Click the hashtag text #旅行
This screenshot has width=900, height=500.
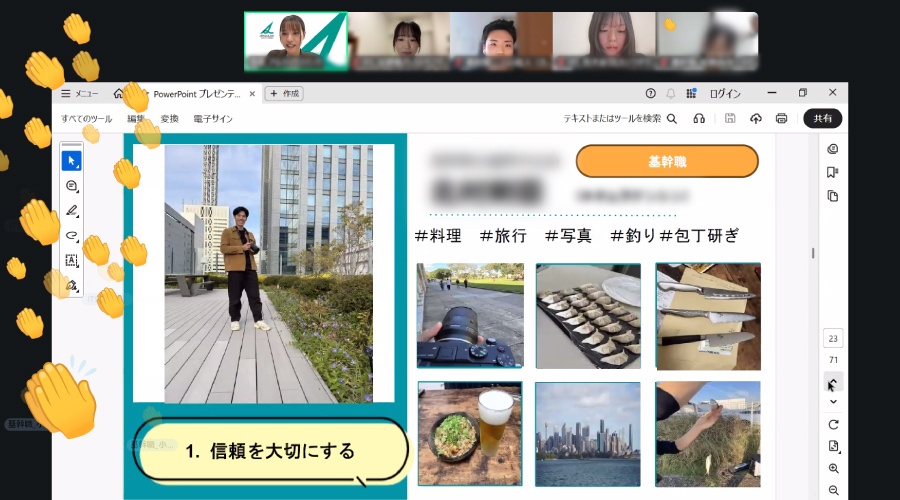coord(503,236)
